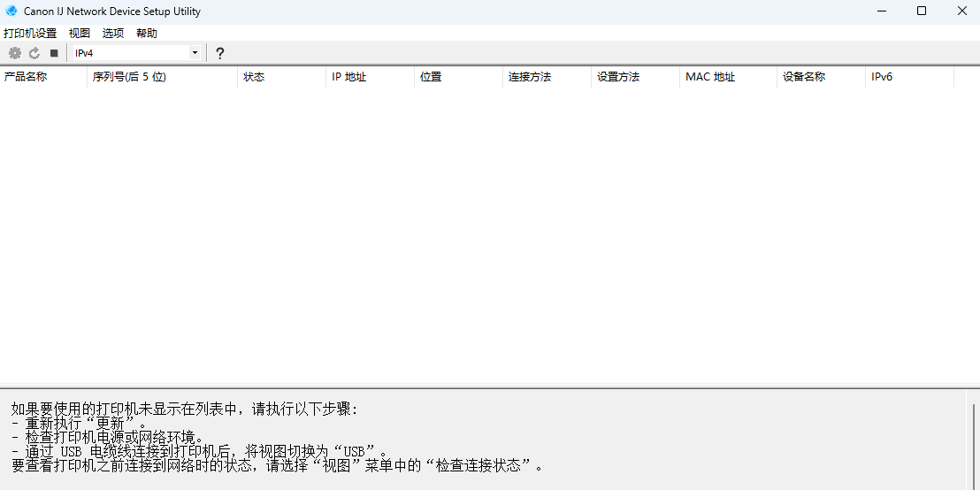Open the 帮助 menu

(147, 33)
